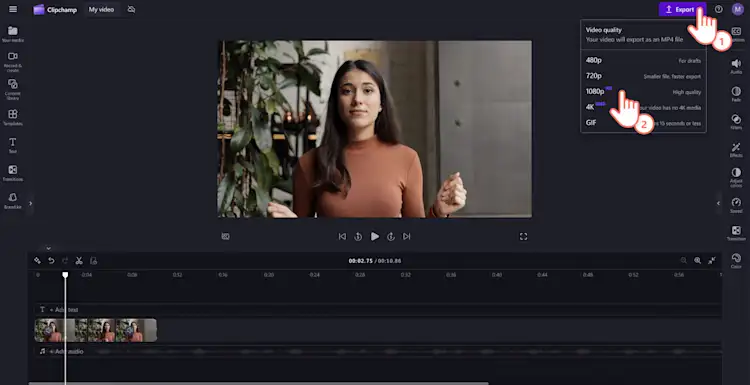Enter fullscreen preview

click(523, 237)
